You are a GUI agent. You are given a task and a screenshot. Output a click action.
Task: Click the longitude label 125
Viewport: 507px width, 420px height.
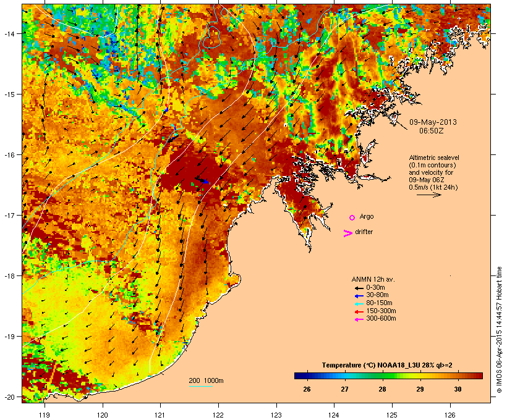(392, 415)
